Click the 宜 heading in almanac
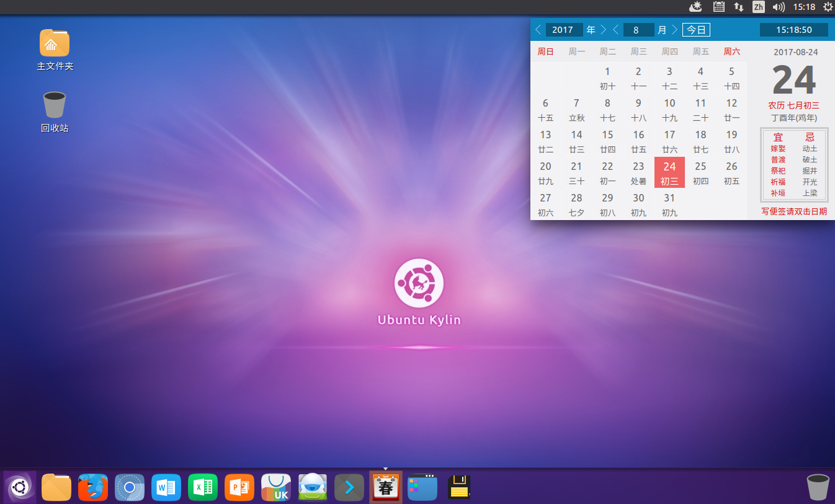 point(778,137)
